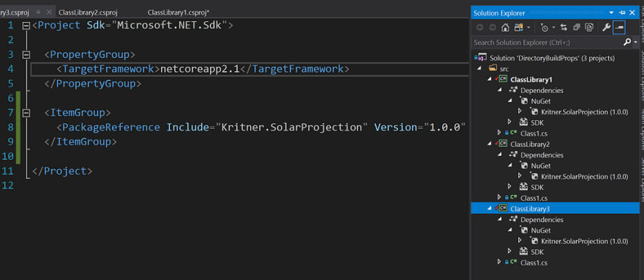Click the Show All Files icon
The image size is (644, 280).
[x=589, y=28]
